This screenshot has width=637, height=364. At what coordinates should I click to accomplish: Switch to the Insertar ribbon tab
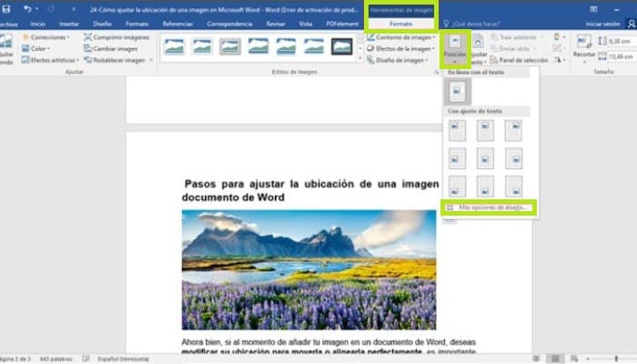(69, 24)
